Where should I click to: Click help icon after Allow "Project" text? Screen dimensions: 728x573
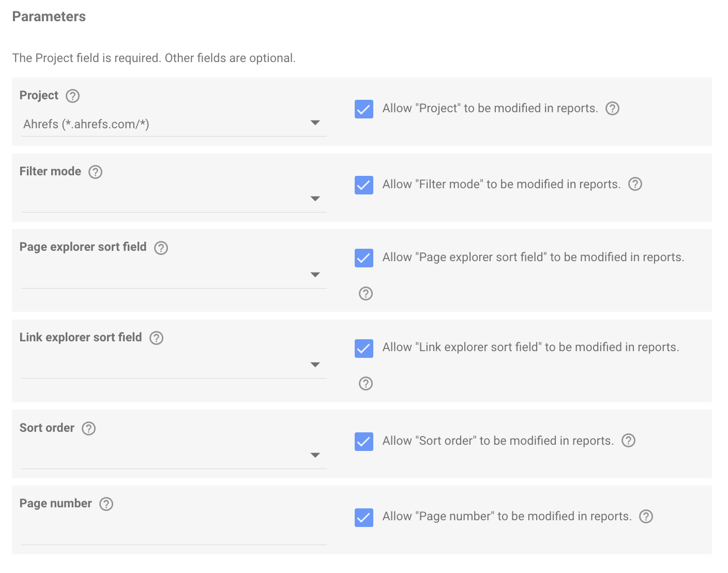(612, 109)
